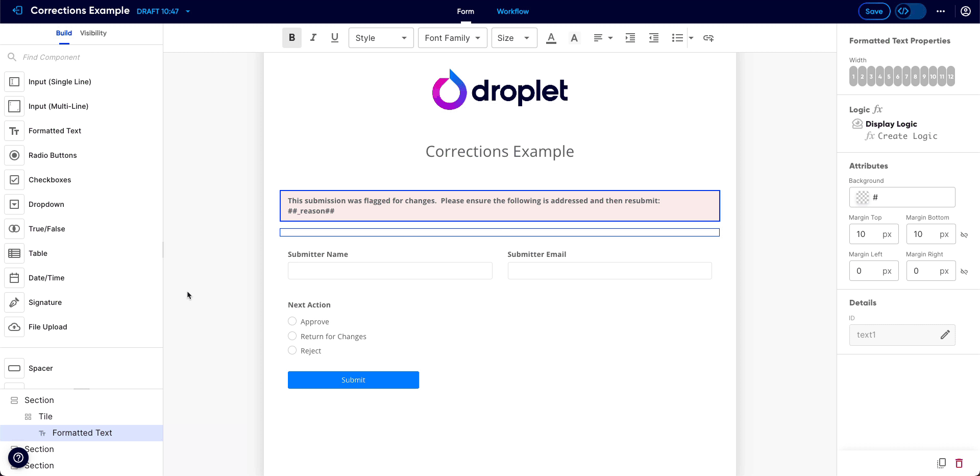The width and height of the screenshot is (980, 476).
Task: Duplicate the selected component
Action: coord(942,463)
